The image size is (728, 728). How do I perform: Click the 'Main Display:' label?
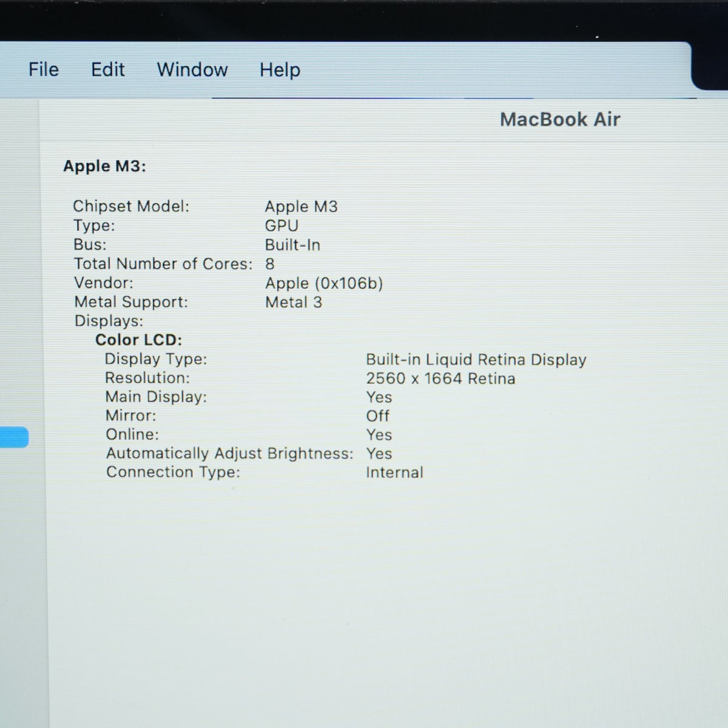(x=156, y=397)
